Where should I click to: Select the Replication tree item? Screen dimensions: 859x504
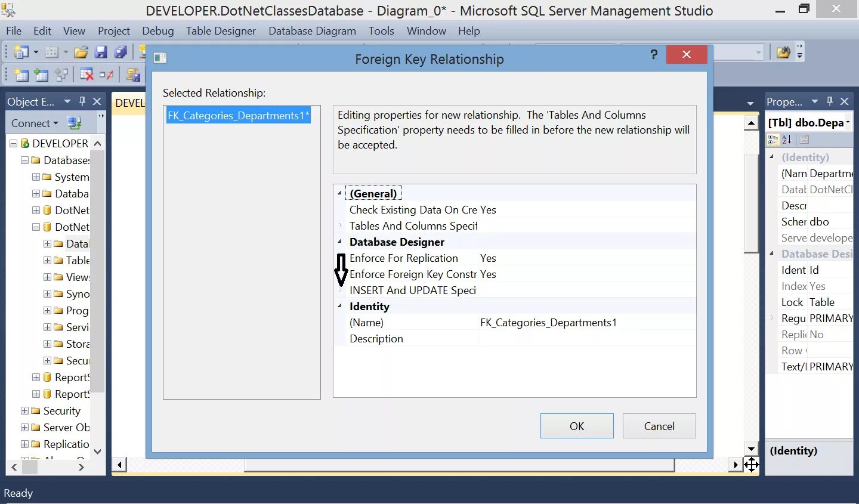point(66,444)
